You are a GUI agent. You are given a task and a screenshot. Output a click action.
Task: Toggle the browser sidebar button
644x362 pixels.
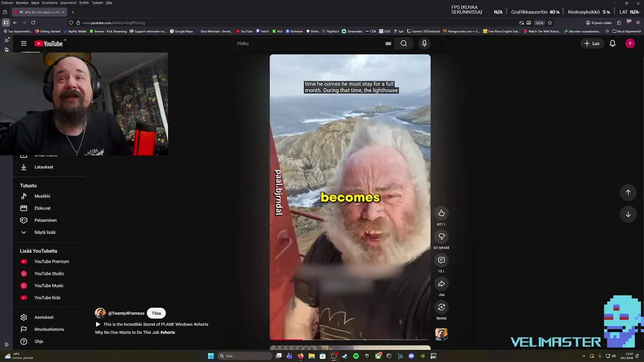(6, 23)
